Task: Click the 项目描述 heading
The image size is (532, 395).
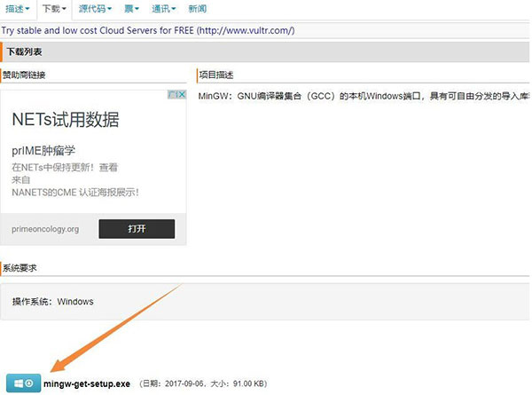Action: [x=216, y=75]
